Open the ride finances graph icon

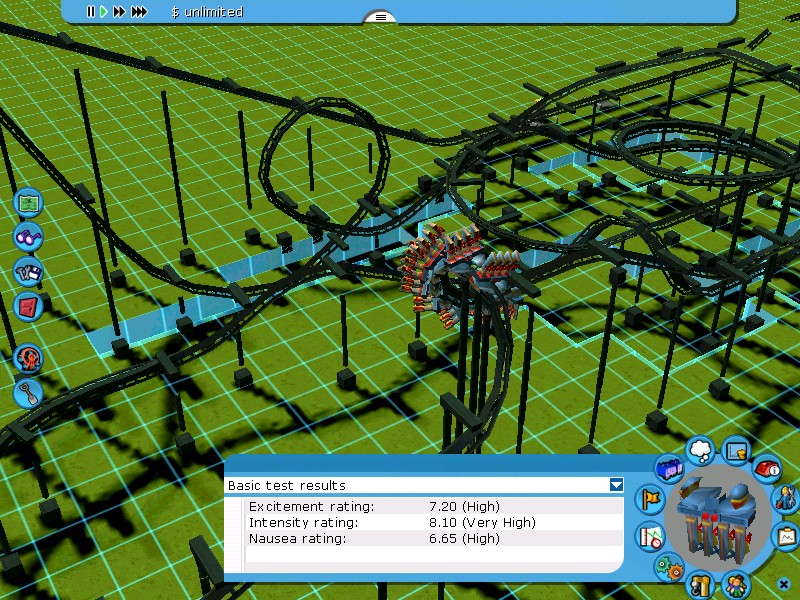tap(736, 451)
